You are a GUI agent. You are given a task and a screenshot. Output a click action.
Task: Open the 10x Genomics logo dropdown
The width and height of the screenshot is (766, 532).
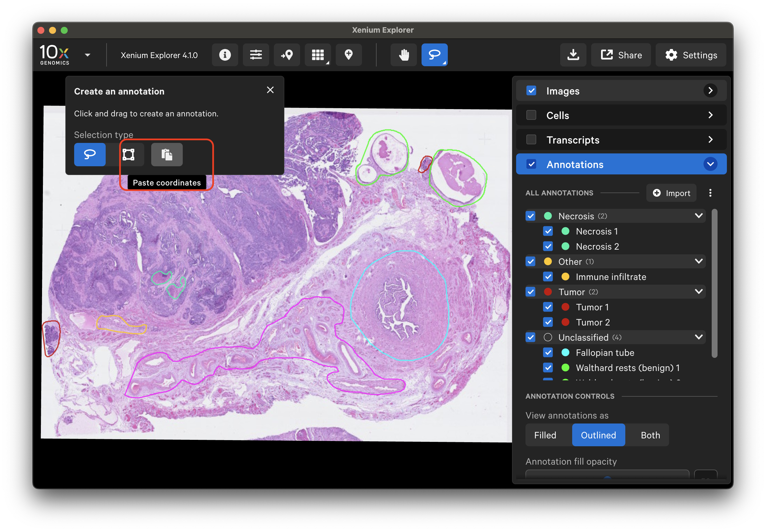[87, 55]
